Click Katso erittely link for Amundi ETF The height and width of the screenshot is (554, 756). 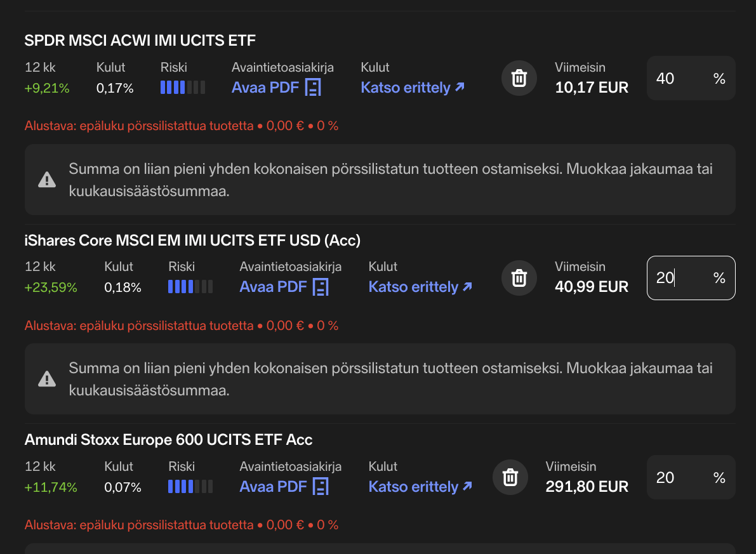[420, 487]
